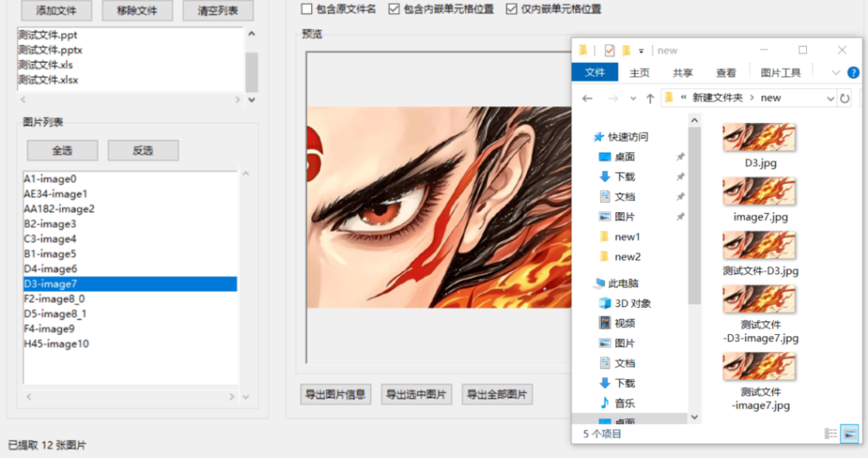Select D3-image7 in image list
This screenshot has width=868, height=458.
tap(130, 283)
